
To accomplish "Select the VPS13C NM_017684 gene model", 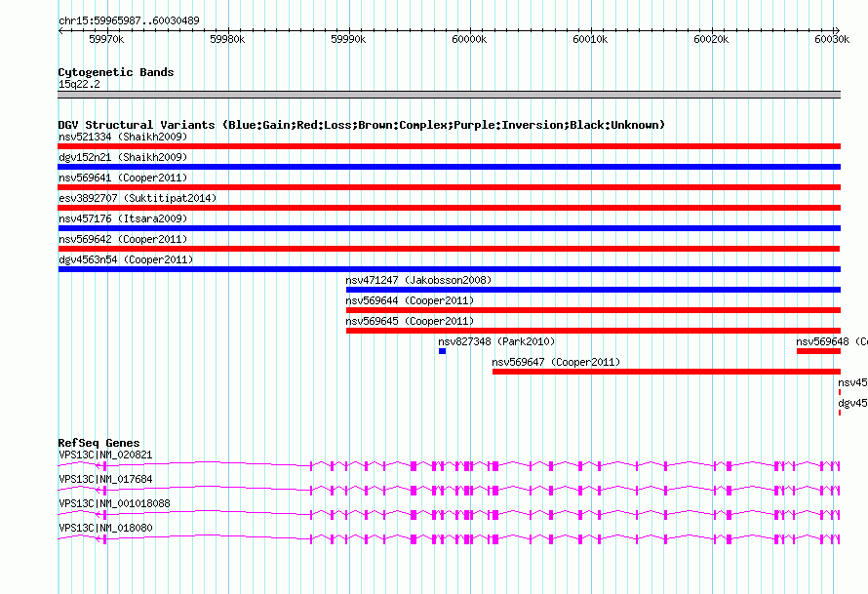I will pos(449,491).
